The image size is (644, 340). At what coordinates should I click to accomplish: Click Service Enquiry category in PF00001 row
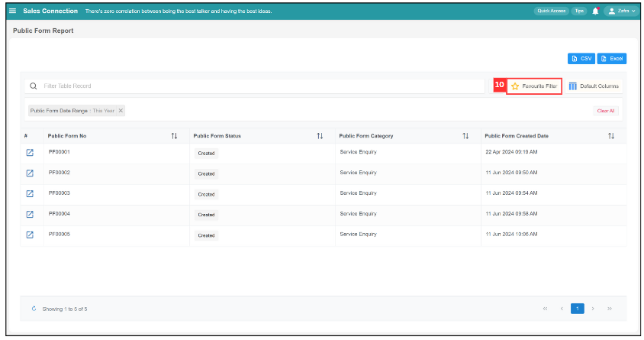(358, 152)
